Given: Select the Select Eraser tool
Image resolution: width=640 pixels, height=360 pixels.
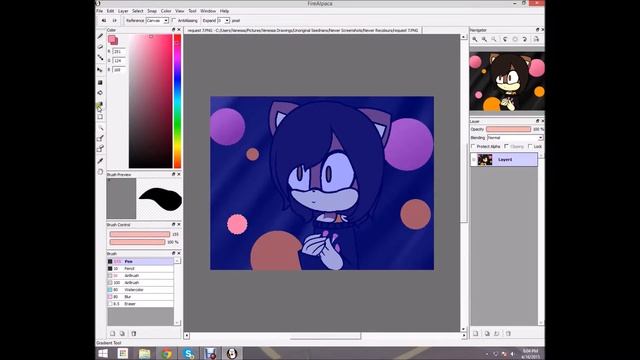Looking at the screenshot, I should tap(100, 149).
